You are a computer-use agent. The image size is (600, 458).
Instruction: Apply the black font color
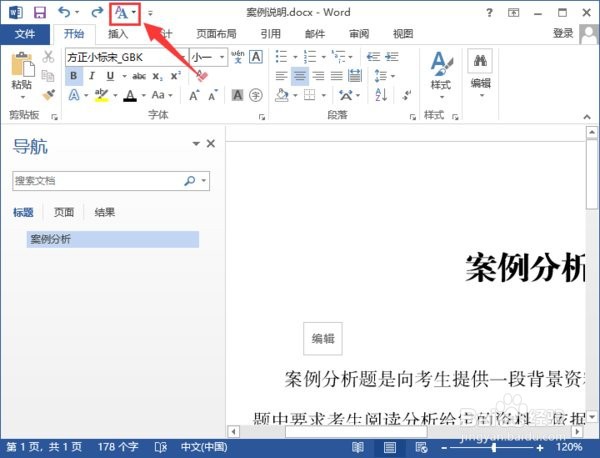[x=130, y=95]
